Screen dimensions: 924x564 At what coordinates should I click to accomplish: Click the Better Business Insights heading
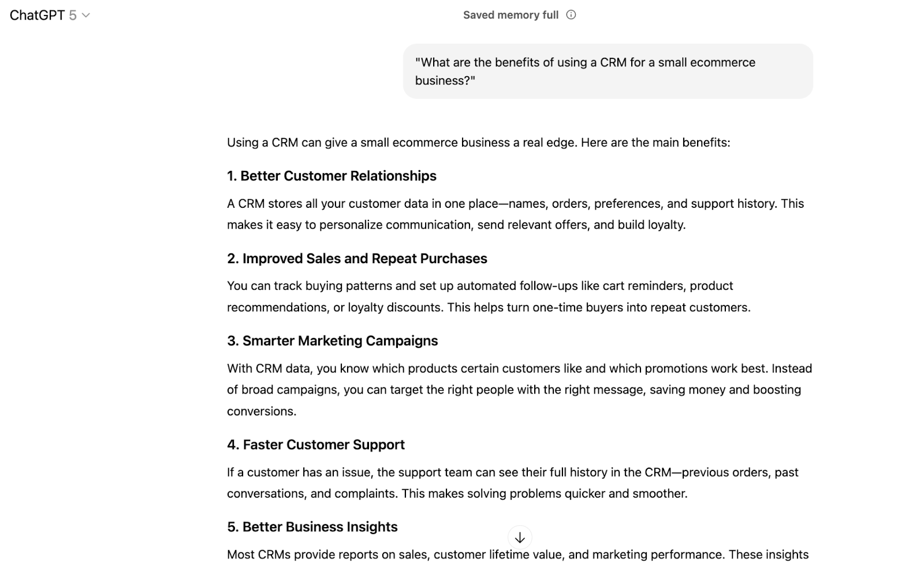(x=312, y=526)
